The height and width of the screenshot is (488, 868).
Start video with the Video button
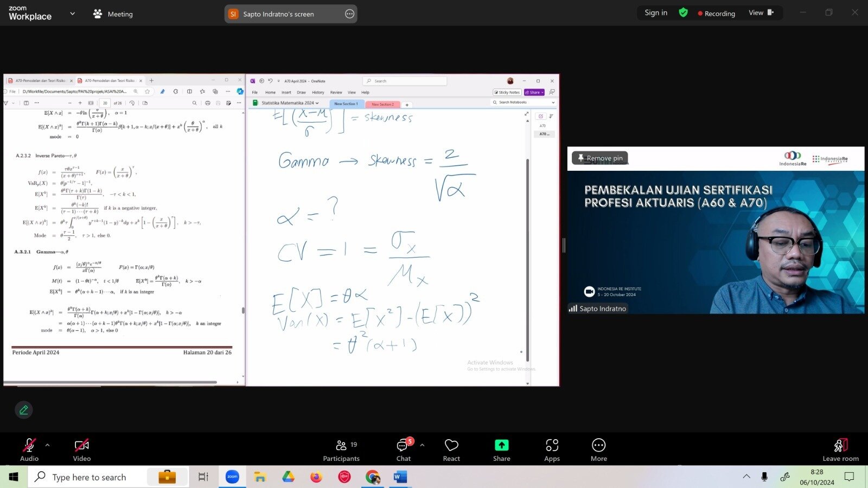tap(81, 450)
